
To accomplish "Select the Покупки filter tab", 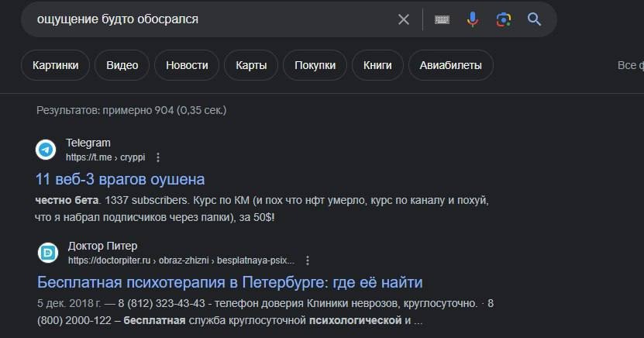I will (x=315, y=65).
